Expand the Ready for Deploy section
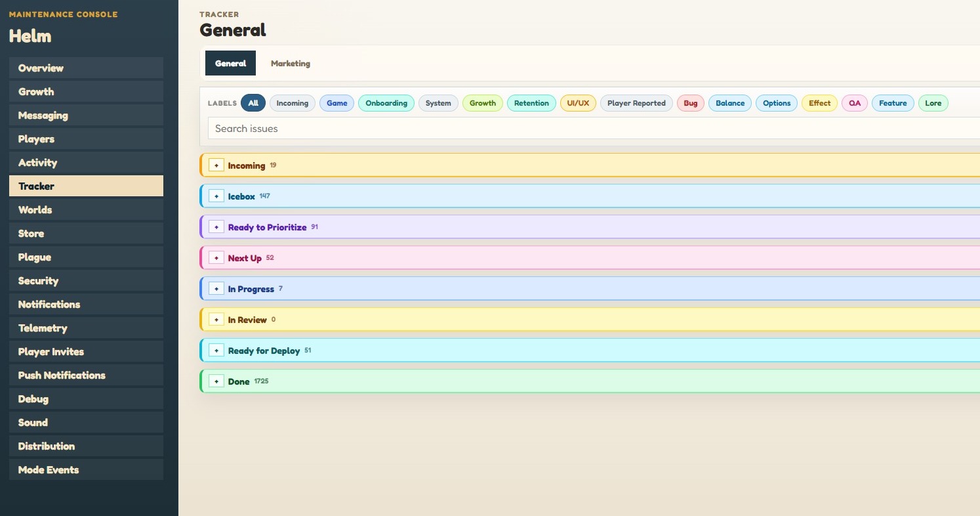Screen dimensions: 980x516 [x=216, y=351]
